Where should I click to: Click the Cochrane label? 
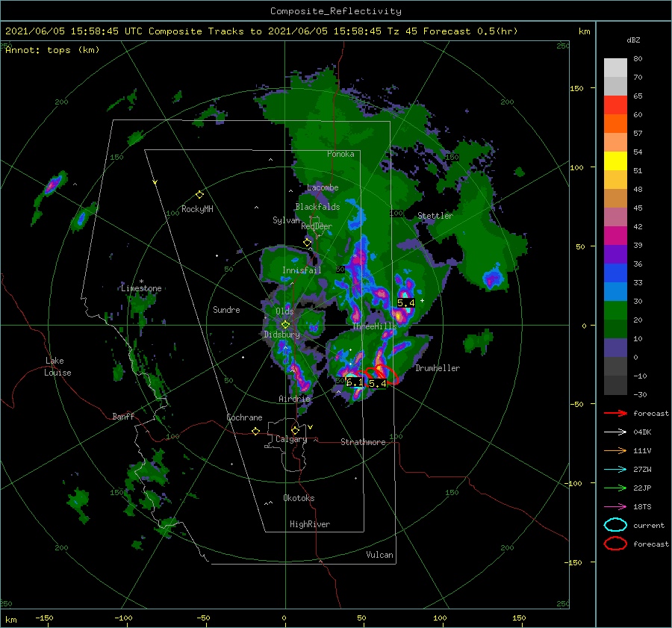(x=244, y=417)
